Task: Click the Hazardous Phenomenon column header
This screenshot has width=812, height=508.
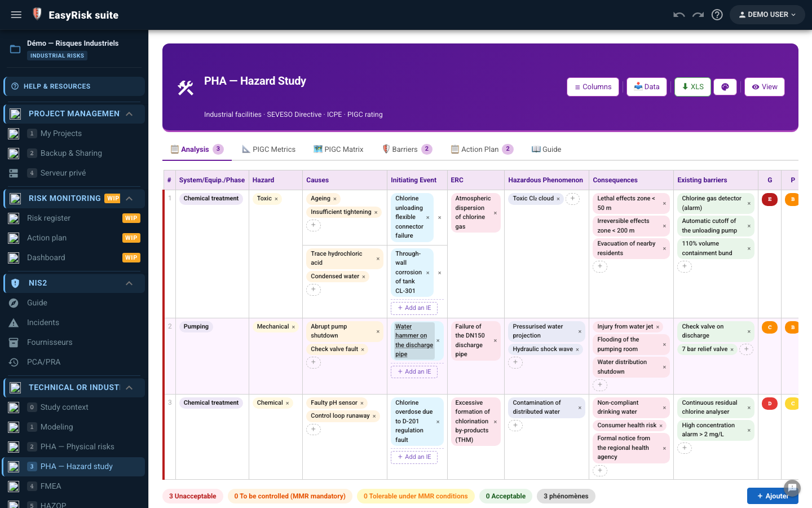Action: tap(545, 180)
